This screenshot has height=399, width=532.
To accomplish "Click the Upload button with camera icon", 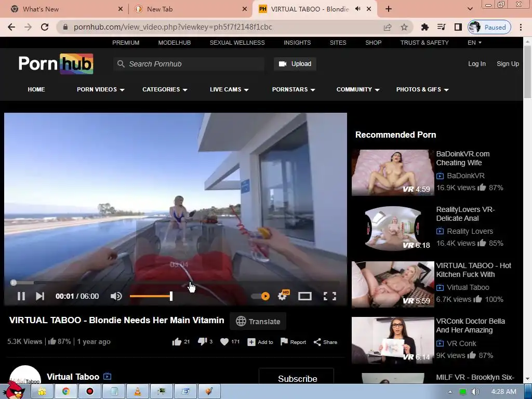I will (x=295, y=64).
